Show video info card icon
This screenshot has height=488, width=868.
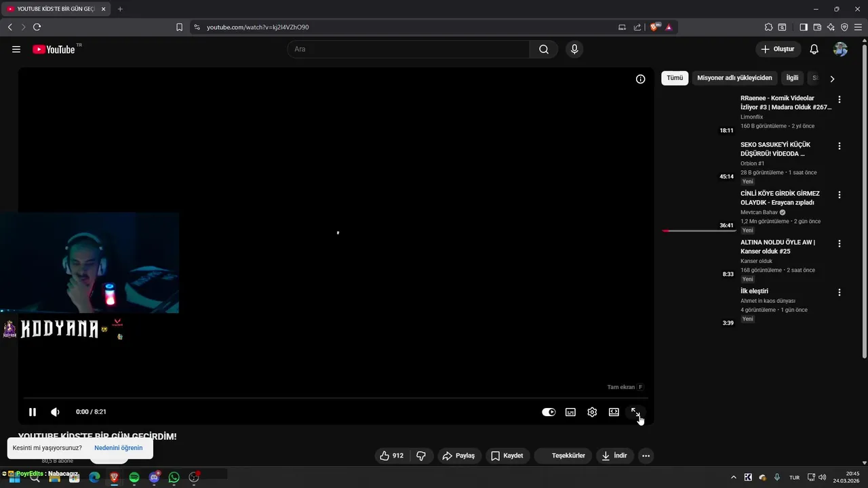coord(640,79)
